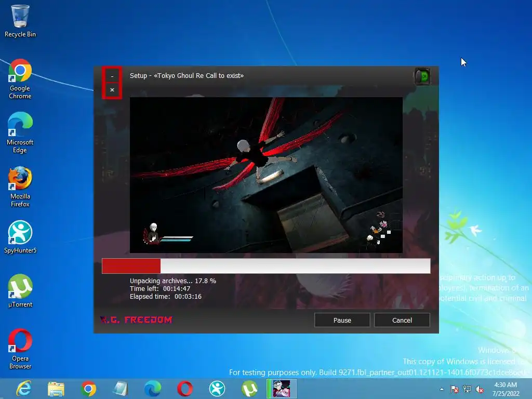
Task: Show hidden system tray icons
Action: tap(442, 389)
